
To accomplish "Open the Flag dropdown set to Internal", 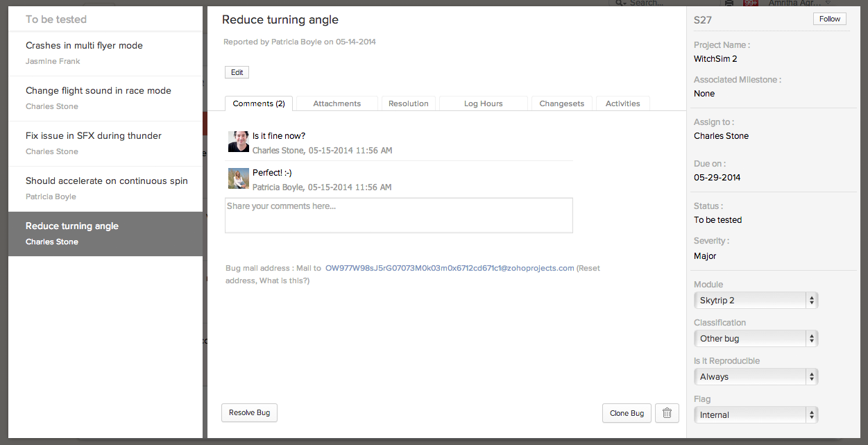I will tap(756, 414).
